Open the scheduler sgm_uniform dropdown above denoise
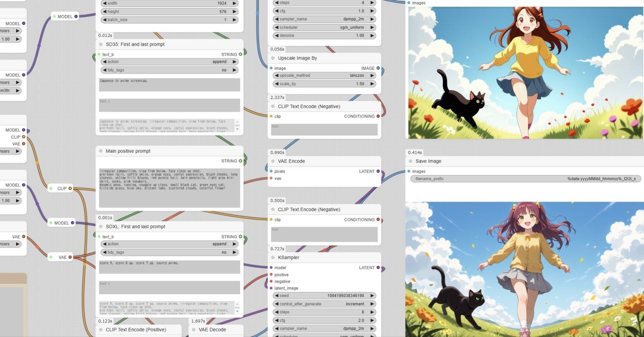Viewport: 644px width, 337px height. pos(324,27)
